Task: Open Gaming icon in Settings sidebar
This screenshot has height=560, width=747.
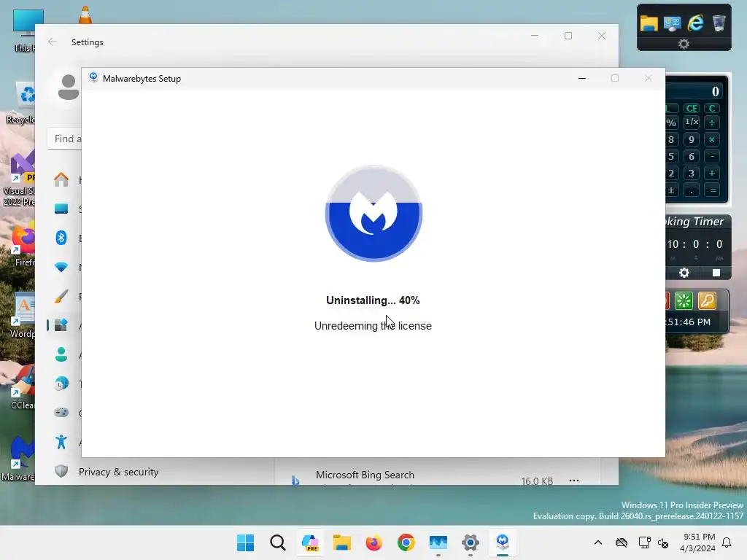Action: click(x=61, y=413)
